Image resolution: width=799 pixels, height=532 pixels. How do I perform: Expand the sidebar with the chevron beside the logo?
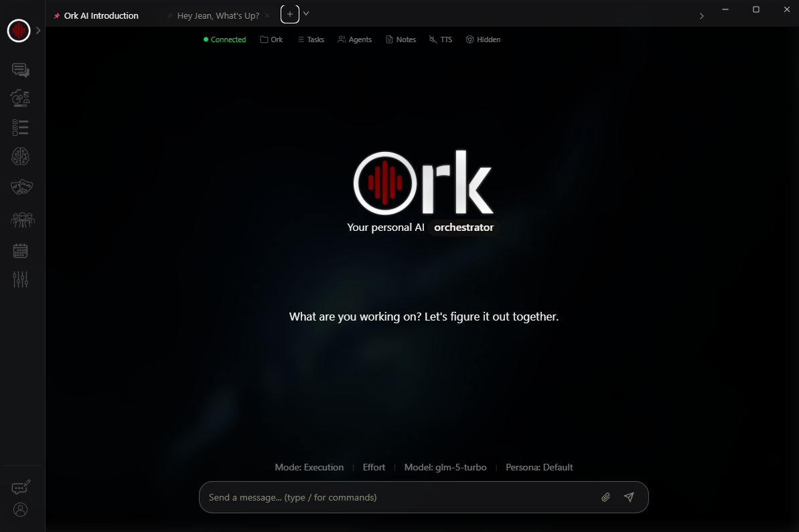[38, 31]
